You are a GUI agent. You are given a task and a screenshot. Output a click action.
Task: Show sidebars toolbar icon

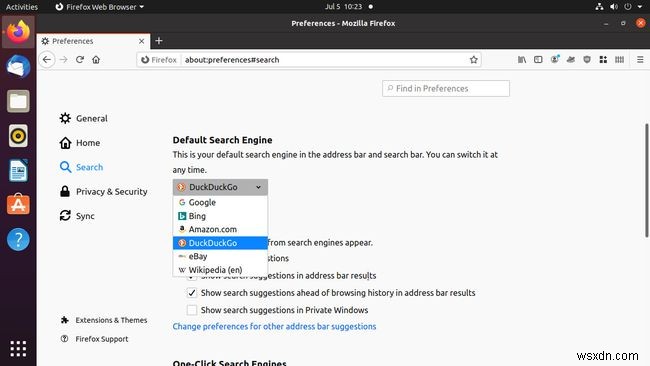click(538, 60)
